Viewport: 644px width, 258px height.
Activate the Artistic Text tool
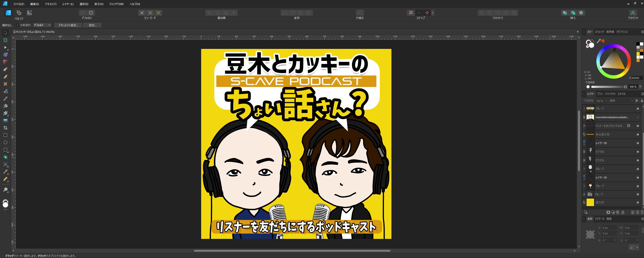5,165
